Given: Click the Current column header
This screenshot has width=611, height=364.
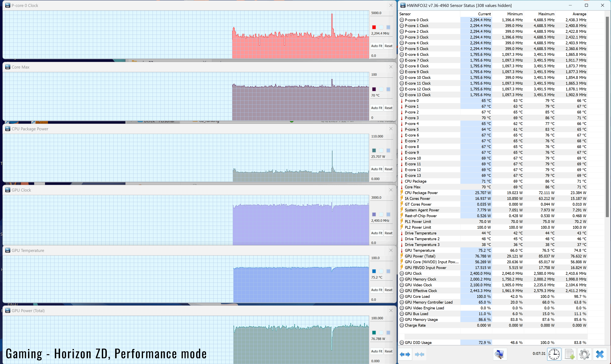Looking at the screenshot, I should pos(476,14).
